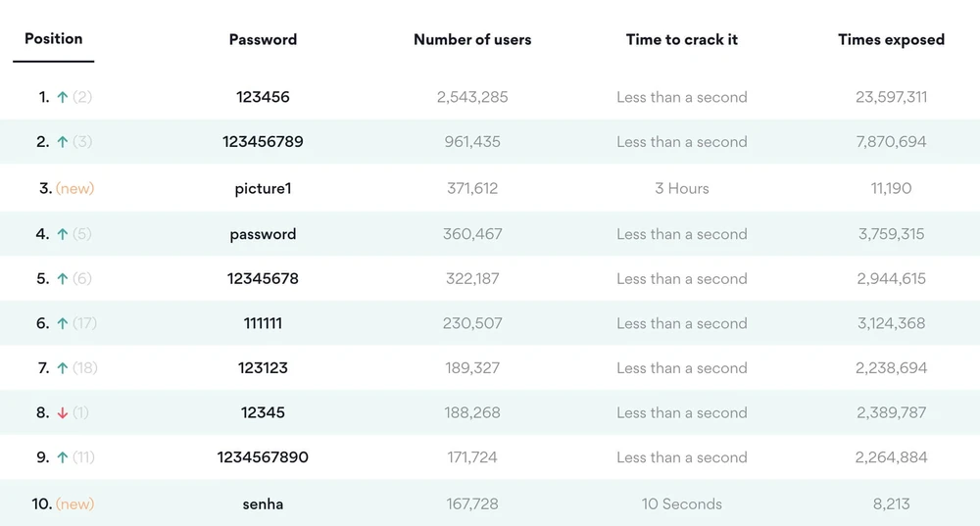Click the 23,597,311 times exposed value

891,97
